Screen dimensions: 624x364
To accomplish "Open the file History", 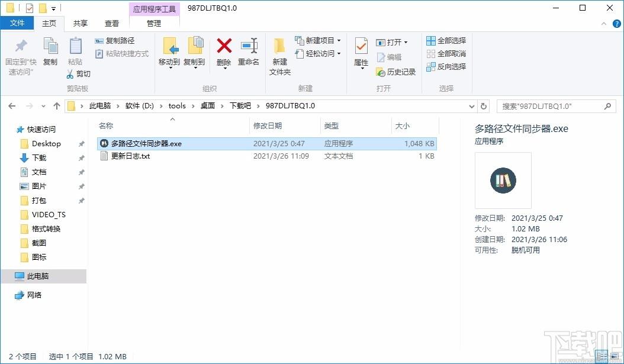I will pos(395,72).
